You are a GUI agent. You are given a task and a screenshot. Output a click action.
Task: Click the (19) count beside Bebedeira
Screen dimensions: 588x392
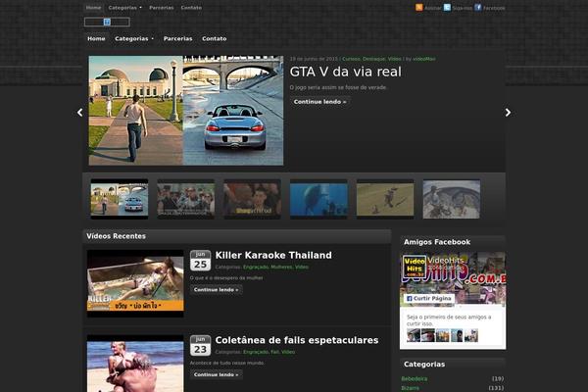[498, 378]
